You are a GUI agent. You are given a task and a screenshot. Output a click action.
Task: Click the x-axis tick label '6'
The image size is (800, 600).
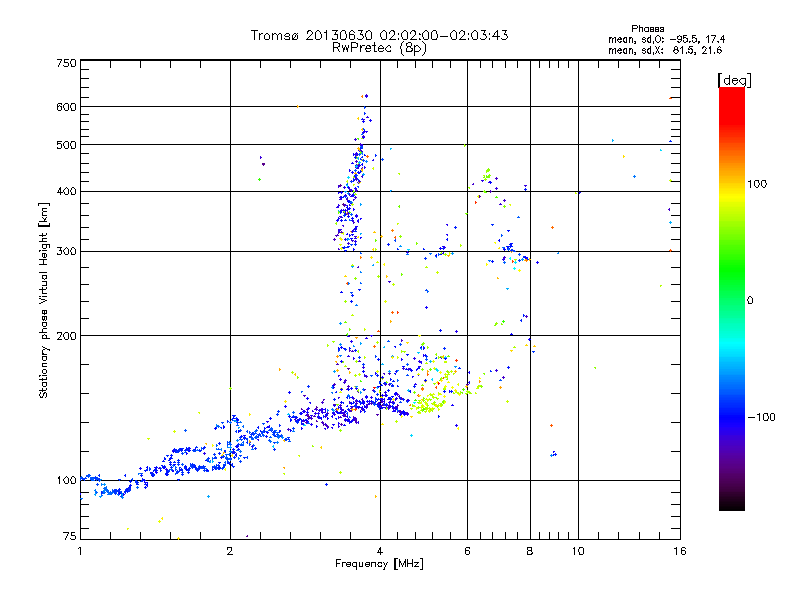(467, 551)
